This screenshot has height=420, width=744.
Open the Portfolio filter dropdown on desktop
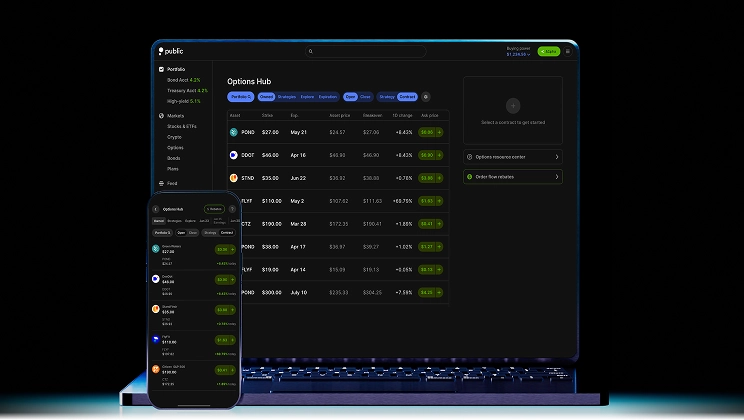click(240, 97)
